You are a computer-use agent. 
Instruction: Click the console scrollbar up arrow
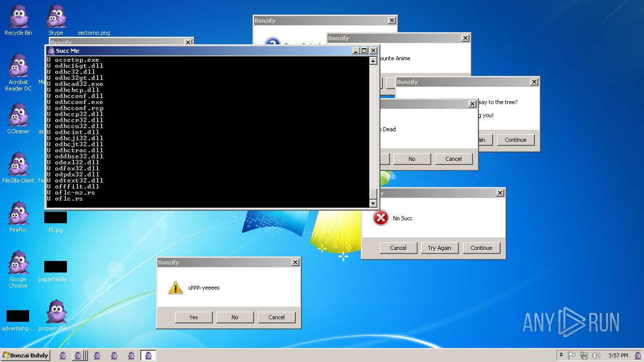pos(373,61)
